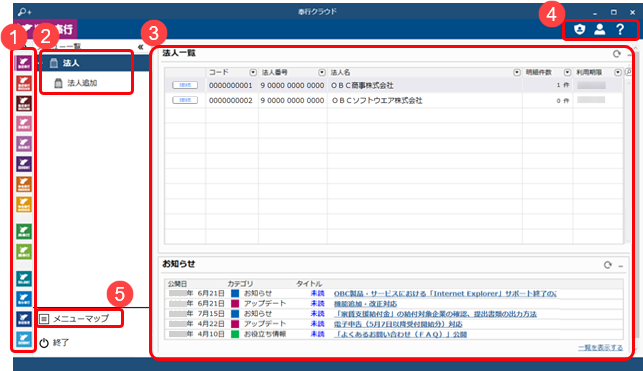643x371 pixels.
Task: Click 未読 status on the 7月15日 notice
Action: tap(317, 314)
